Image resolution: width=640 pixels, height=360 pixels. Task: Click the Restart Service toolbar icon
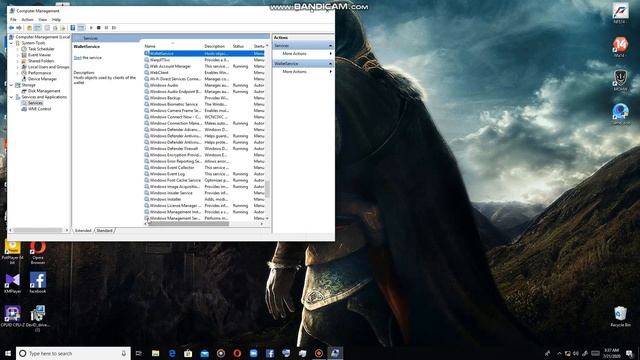click(114, 28)
